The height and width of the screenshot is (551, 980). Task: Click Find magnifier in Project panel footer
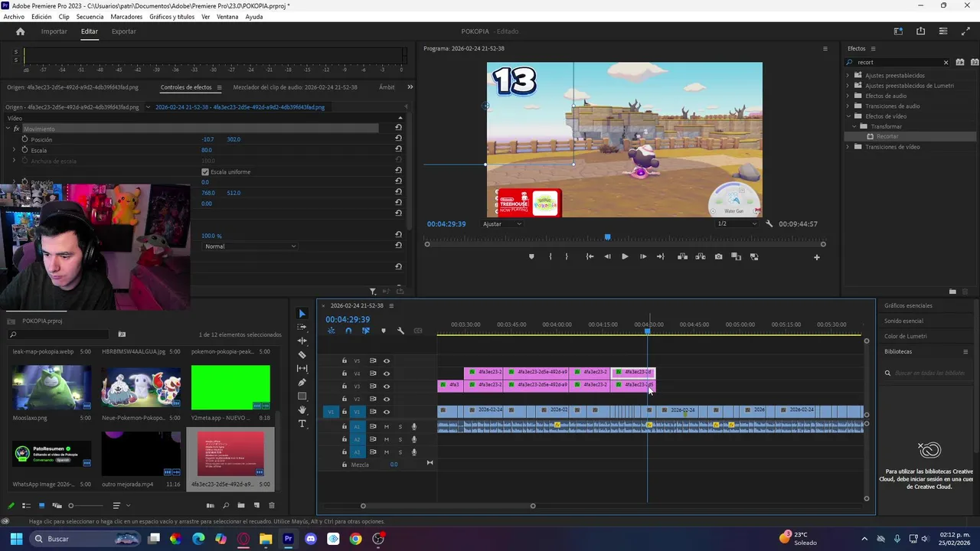226,505
